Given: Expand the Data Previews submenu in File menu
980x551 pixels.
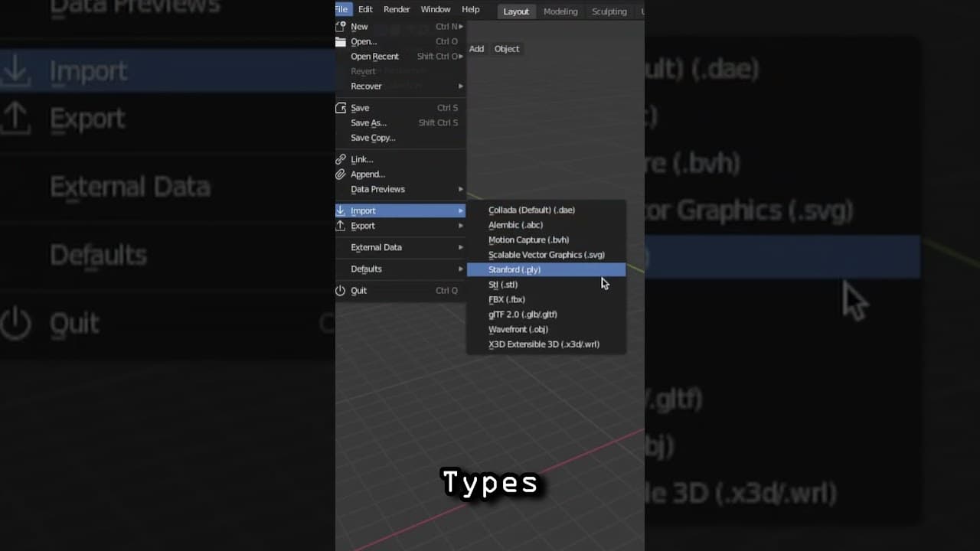Looking at the screenshot, I should pyautogui.click(x=400, y=189).
